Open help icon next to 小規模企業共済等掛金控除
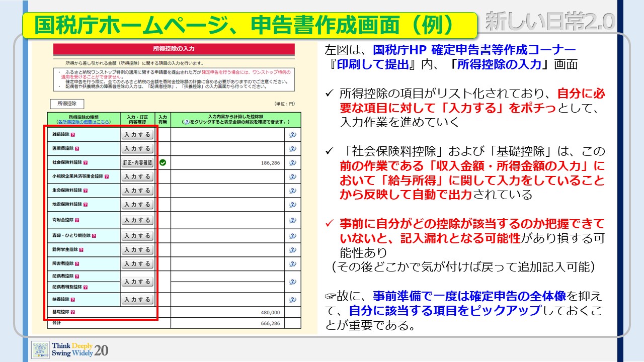This screenshot has width=644, height=362. 107,177
